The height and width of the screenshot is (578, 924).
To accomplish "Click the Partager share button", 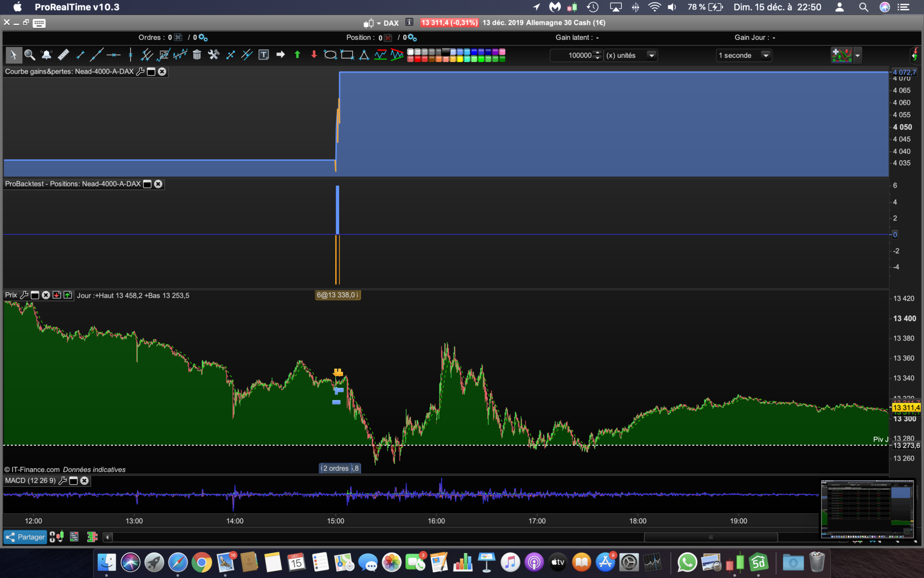I will coord(25,537).
